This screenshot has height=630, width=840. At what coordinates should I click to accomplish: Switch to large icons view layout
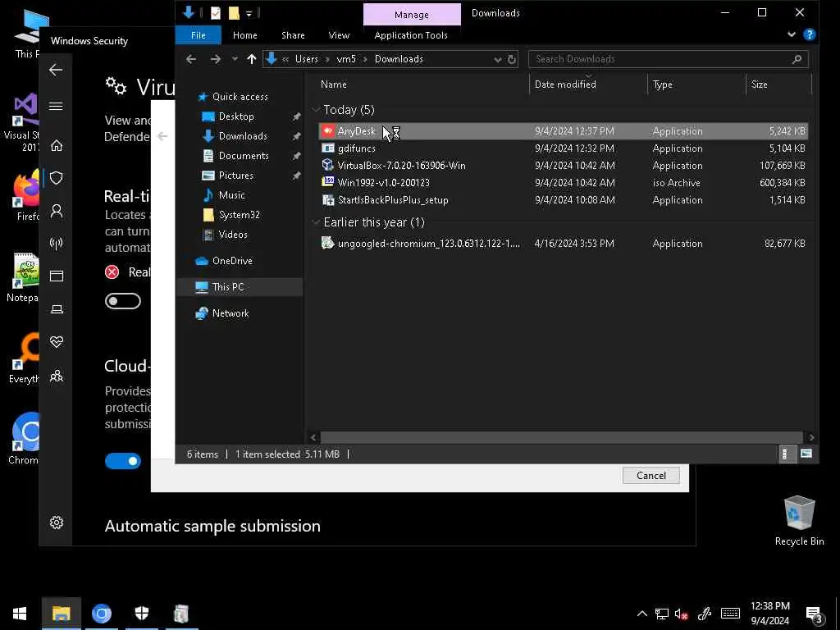pyautogui.click(x=806, y=454)
